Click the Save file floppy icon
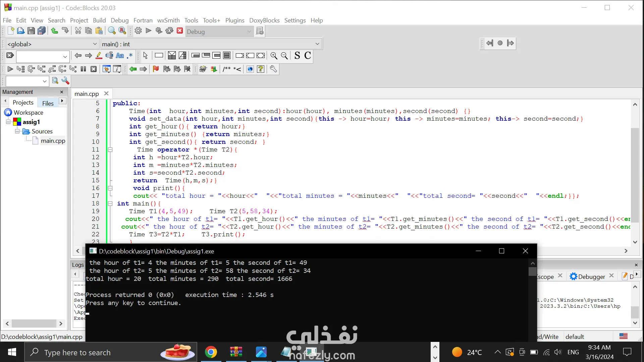The width and height of the screenshot is (644, 362). [31, 31]
